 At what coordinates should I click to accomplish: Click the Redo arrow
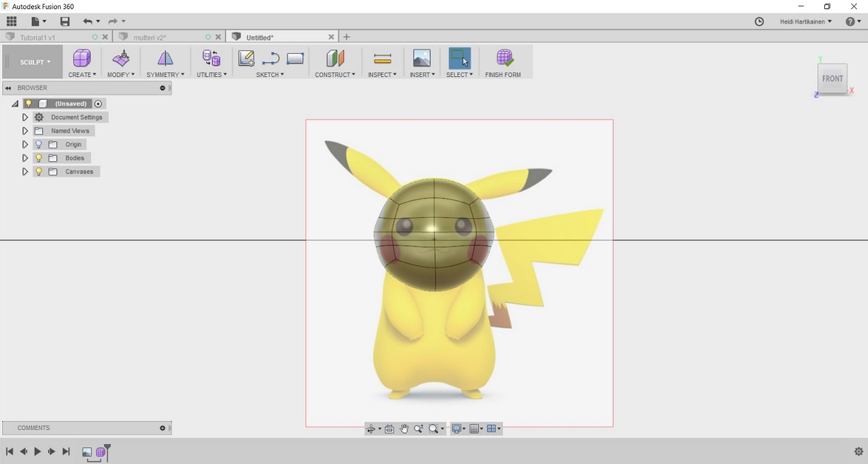click(113, 22)
